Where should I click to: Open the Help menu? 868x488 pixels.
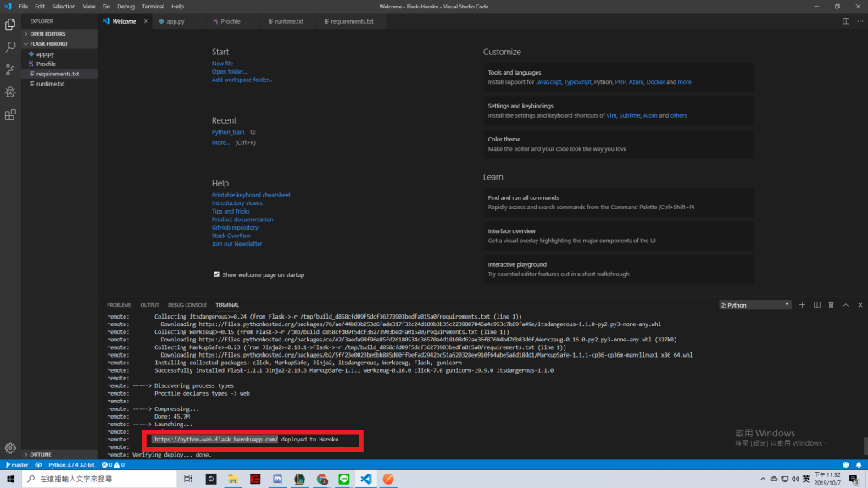click(x=177, y=7)
